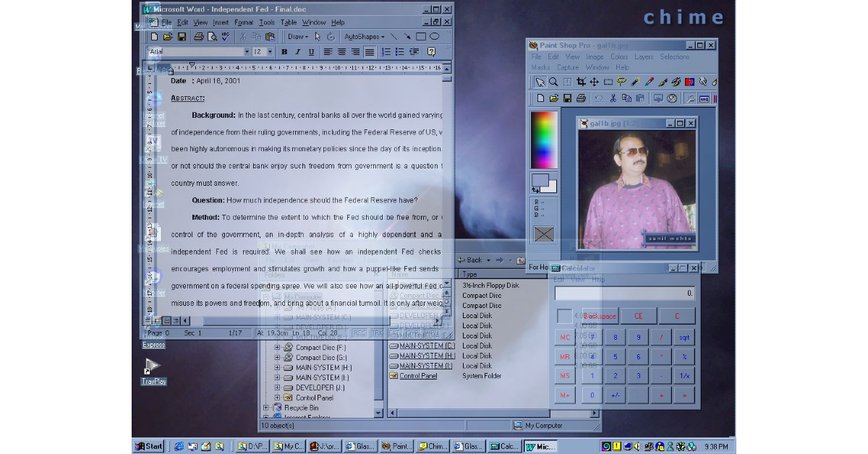This screenshot has height=454, width=868.
Task: Open the font size 12 dropdown
Action: [x=271, y=52]
